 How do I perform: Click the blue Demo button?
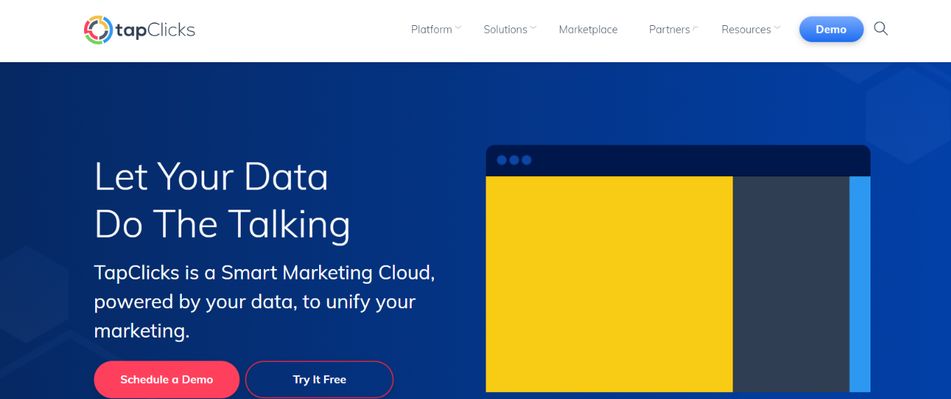[831, 29]
